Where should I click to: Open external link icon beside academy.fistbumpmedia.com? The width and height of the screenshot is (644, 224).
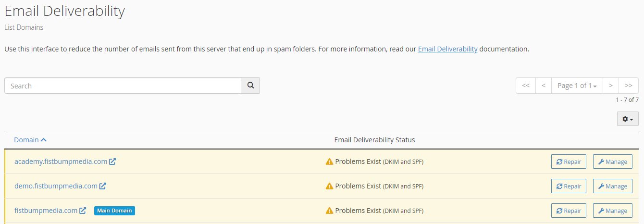click(x=112, y=162)
